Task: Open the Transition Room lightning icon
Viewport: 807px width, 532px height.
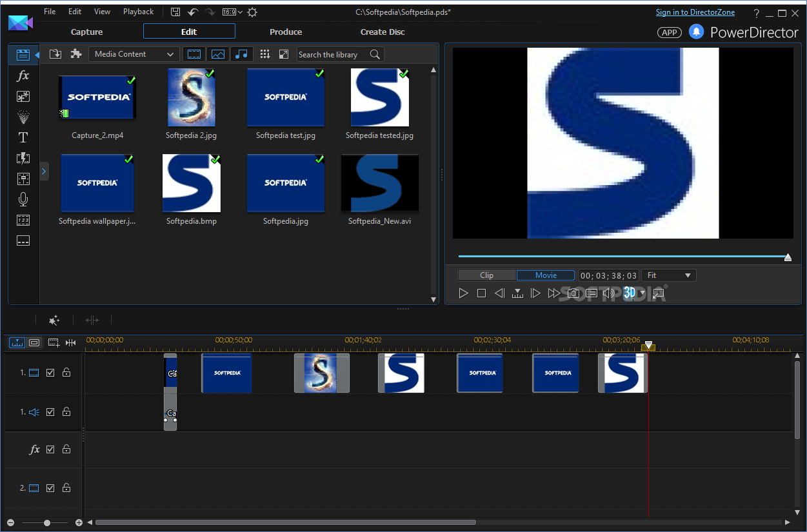Action: coord(23,158)
